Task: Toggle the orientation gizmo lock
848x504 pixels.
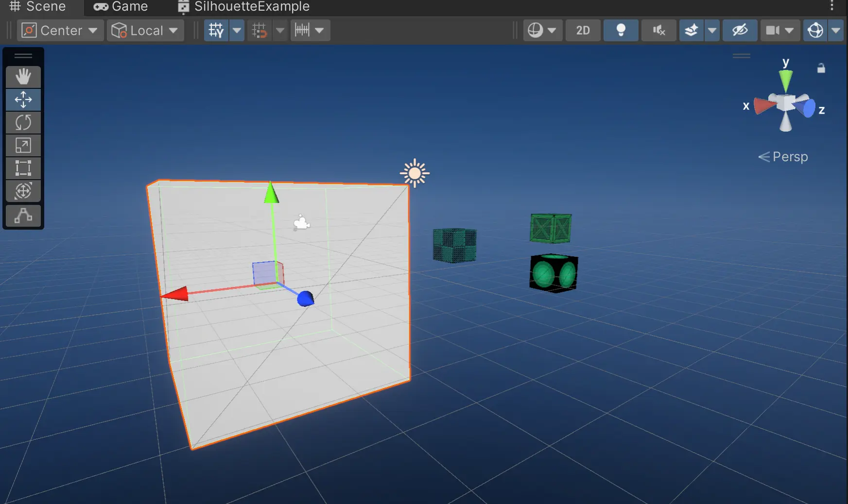Action: point(821,68)
